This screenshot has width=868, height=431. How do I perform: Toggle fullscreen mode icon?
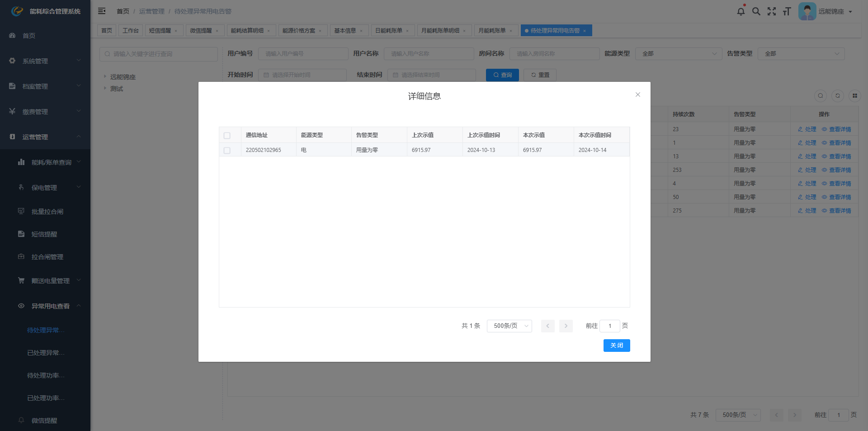(771, 11)
